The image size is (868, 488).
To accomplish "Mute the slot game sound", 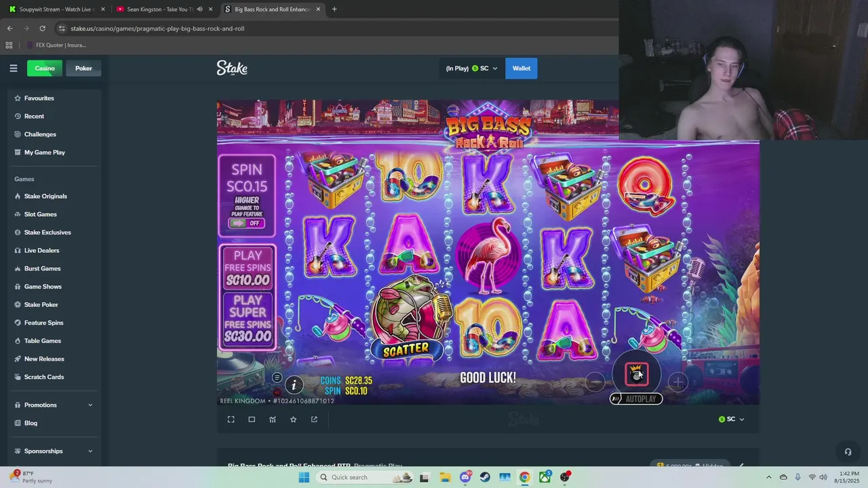I will tap(277, 392).
